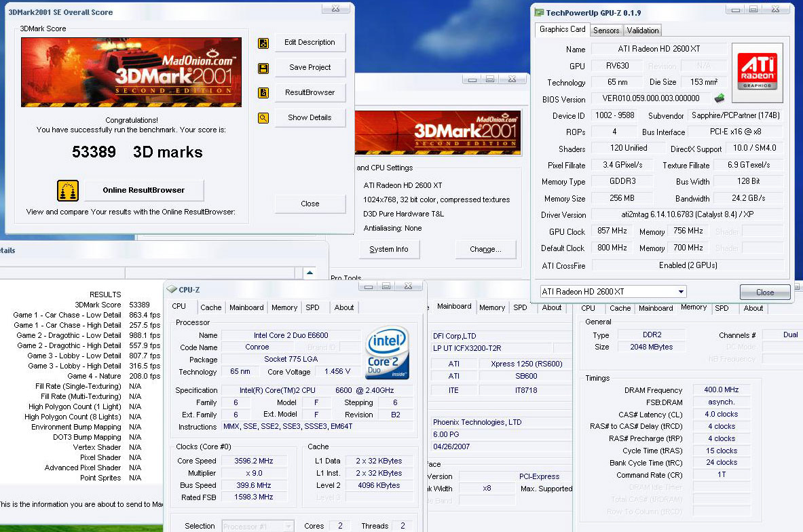
Task: Click the GPU-Z Name field value
Action: pos(658,49)
